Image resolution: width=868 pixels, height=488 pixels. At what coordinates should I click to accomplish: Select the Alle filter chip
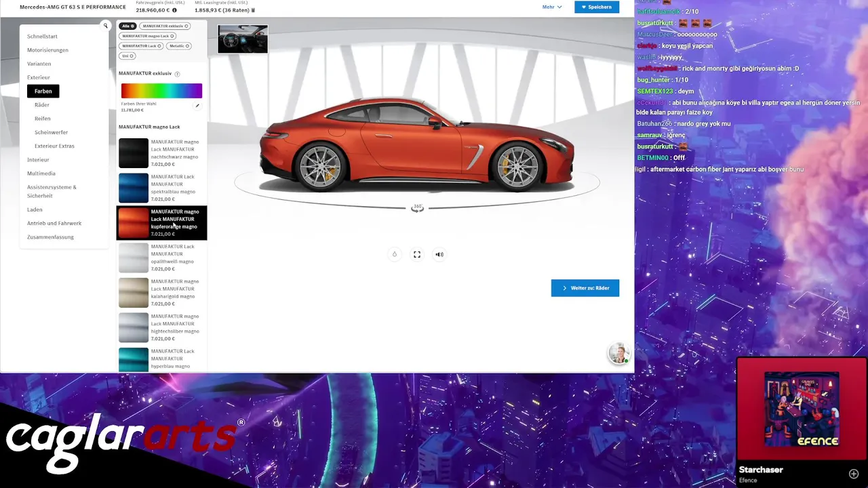pos(127,26)
